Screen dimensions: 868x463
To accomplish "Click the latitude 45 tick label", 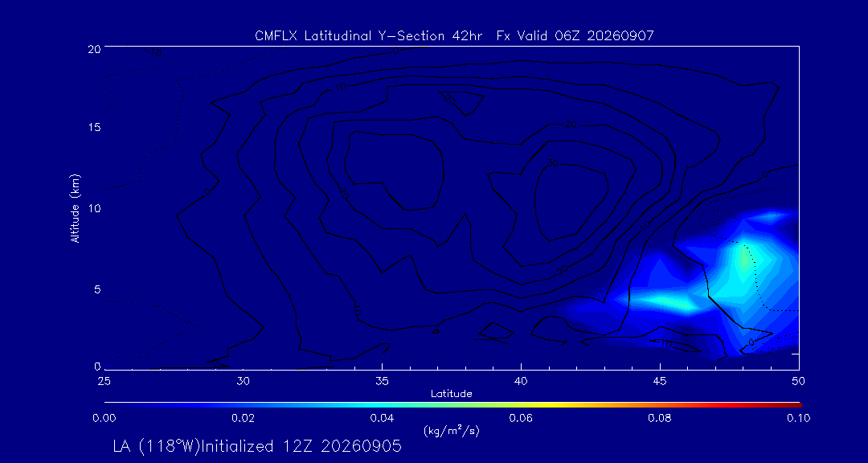I will (x=660, y=380).
